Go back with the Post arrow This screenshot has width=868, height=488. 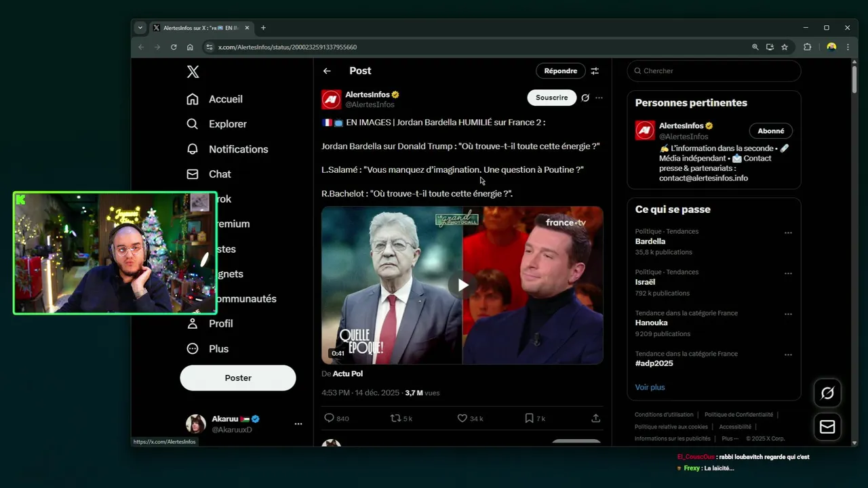pos(327,71)
